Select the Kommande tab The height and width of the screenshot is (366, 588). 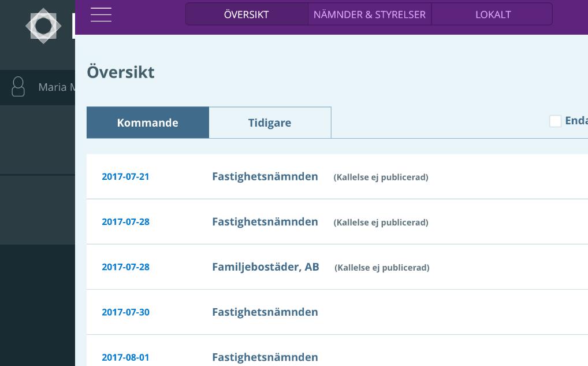[148, 123]
